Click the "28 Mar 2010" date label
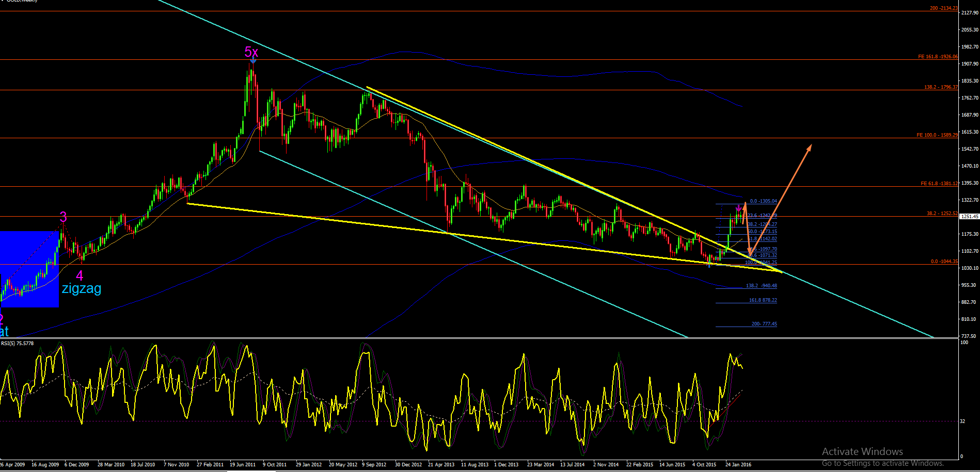Viewport: 980px width, 472px height. [x=111, y=465]
